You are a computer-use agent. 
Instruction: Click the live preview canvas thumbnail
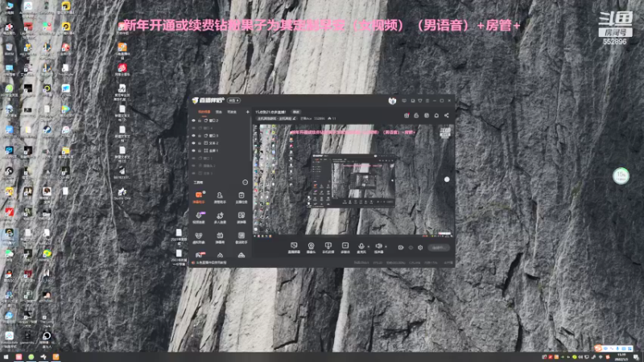coord(353,180)
